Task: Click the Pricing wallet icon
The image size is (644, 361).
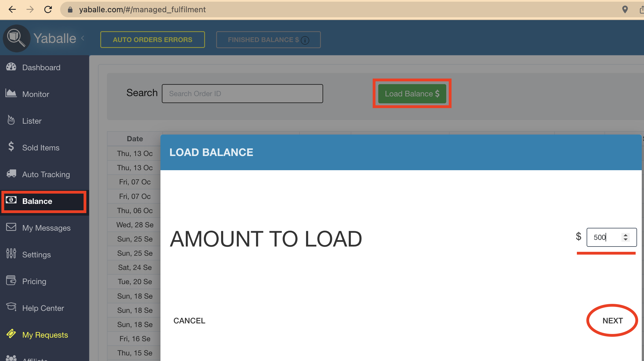Action: (11, 280)
